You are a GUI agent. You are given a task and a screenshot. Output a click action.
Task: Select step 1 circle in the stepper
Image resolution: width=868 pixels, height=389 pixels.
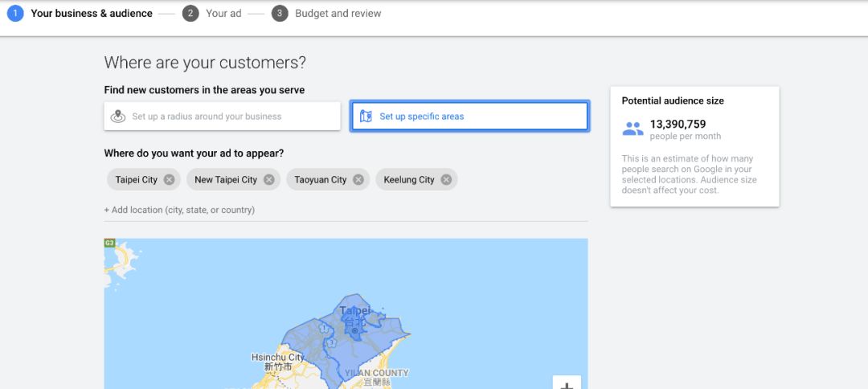15,14
